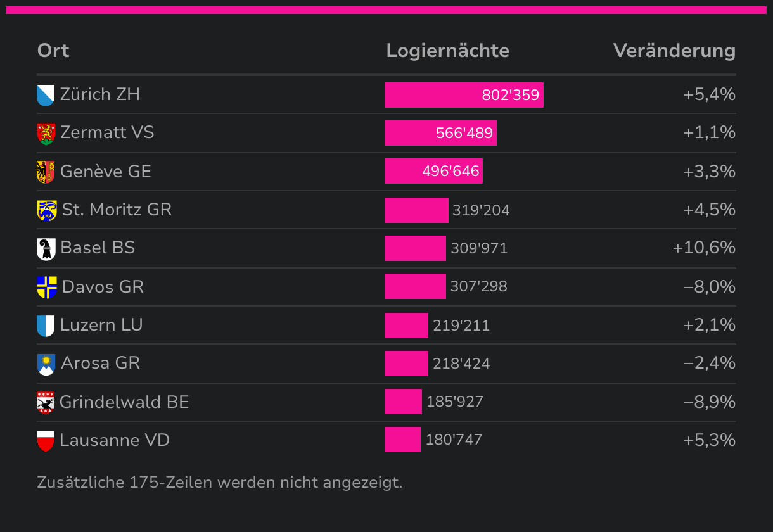Select the Genève coat of arms icon
The height and width of the screenshot is (532, 773).
pyautogui.click(x=46, y=172)
